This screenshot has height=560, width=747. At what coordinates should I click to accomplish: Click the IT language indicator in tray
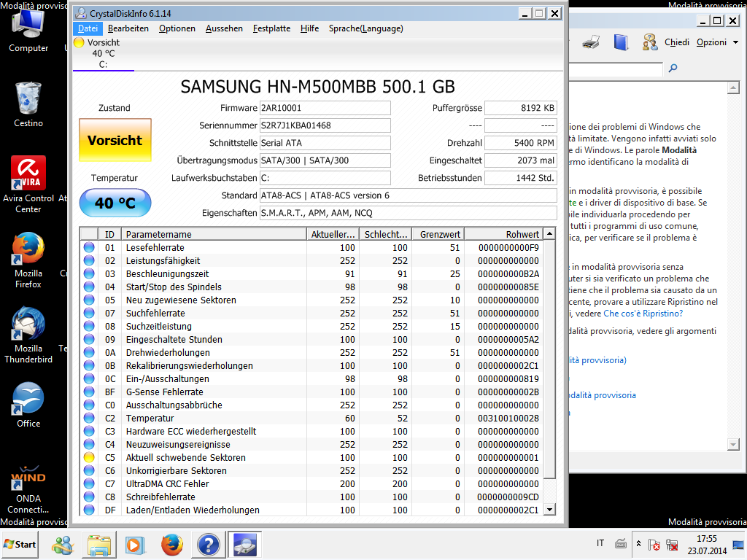click(x=600, y=543)
